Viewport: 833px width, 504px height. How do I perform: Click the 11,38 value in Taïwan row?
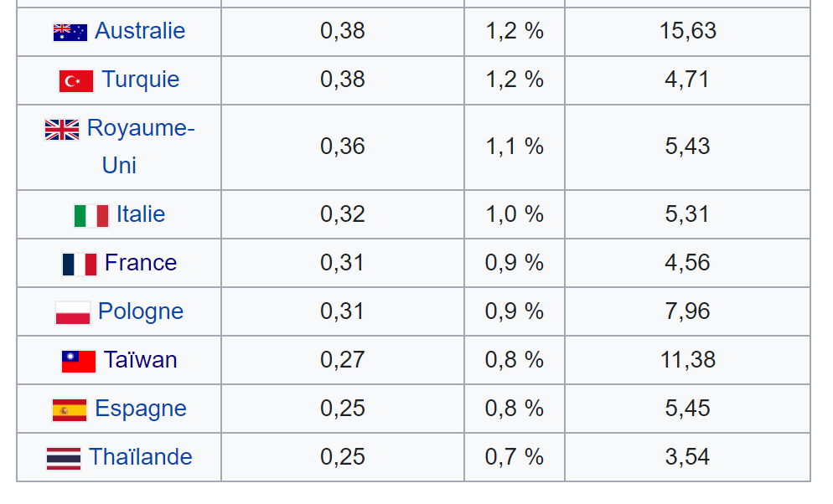(687, 360)
